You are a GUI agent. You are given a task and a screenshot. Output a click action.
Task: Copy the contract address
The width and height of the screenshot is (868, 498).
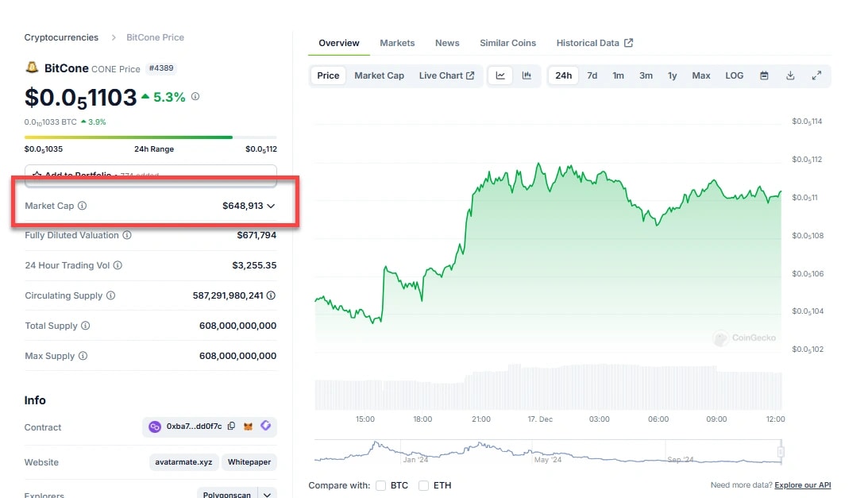tap(231, 427)
